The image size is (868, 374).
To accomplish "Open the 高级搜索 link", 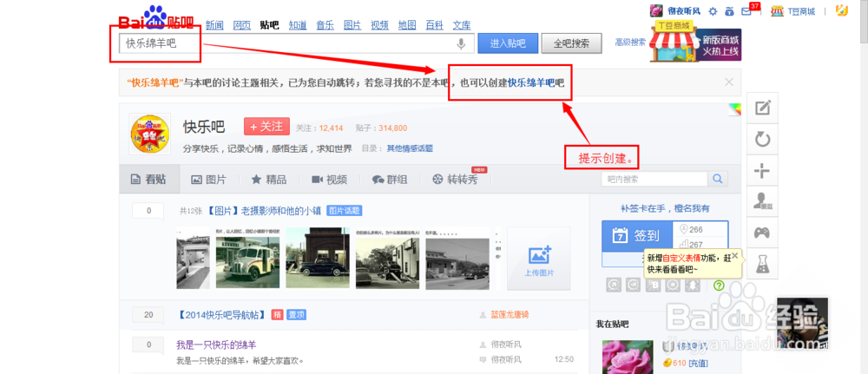I will 630,42.
